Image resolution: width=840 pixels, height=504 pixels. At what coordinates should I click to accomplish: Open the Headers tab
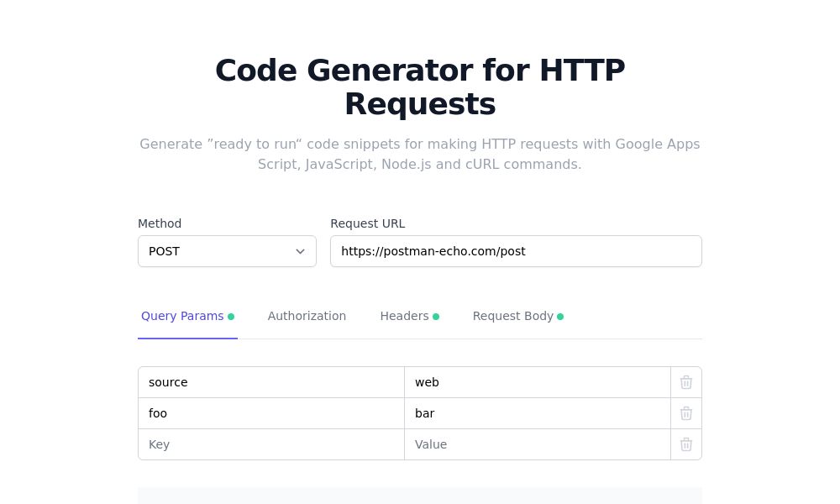coord(404,316)
